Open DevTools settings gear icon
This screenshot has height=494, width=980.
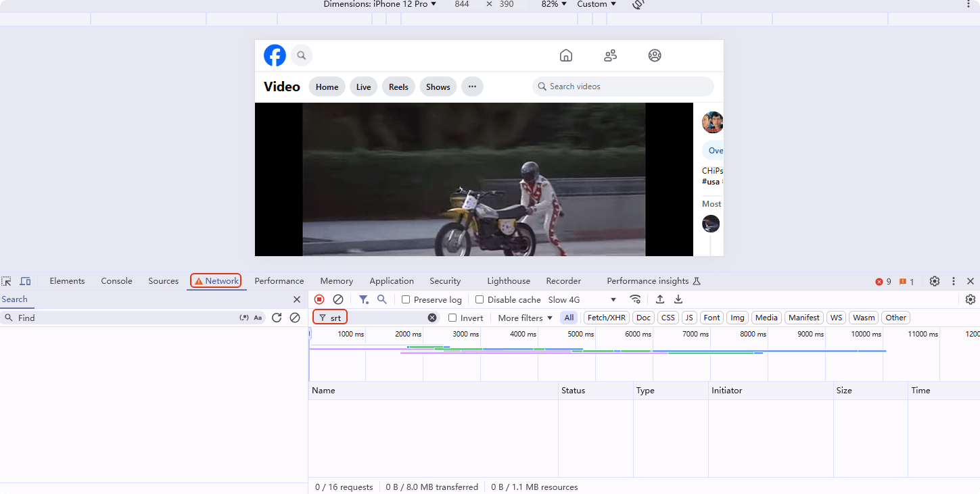(935, 281)
